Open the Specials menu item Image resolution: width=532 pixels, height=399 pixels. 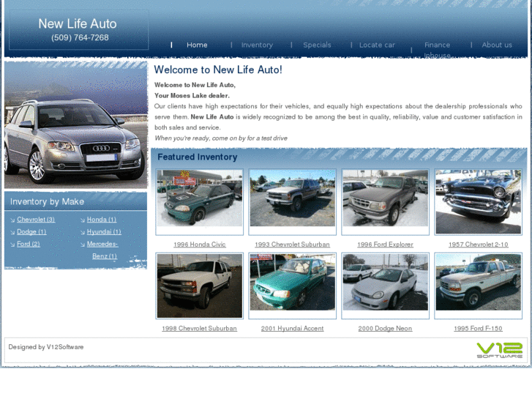(317, 45)
